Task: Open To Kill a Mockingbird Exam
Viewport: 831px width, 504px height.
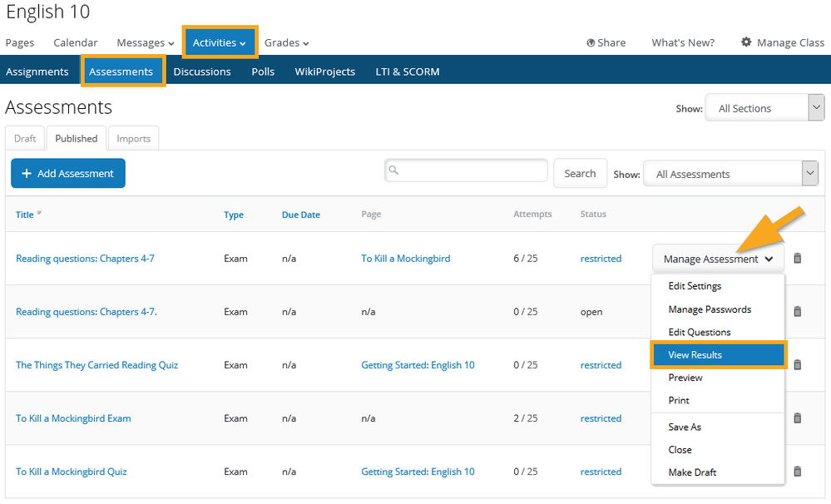Action: (73, 418)
